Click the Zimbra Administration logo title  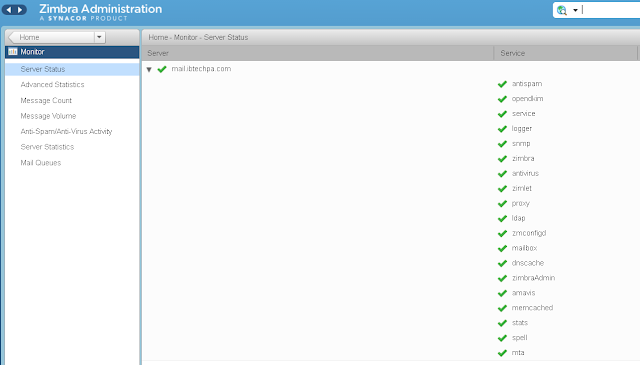(x=100, y=12)
